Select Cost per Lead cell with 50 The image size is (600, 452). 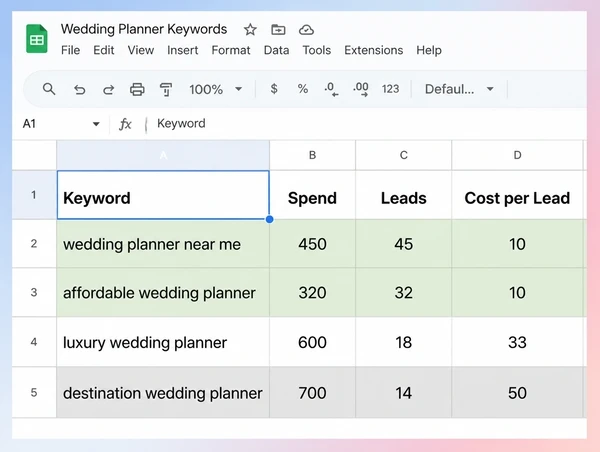tap(517, 392)
